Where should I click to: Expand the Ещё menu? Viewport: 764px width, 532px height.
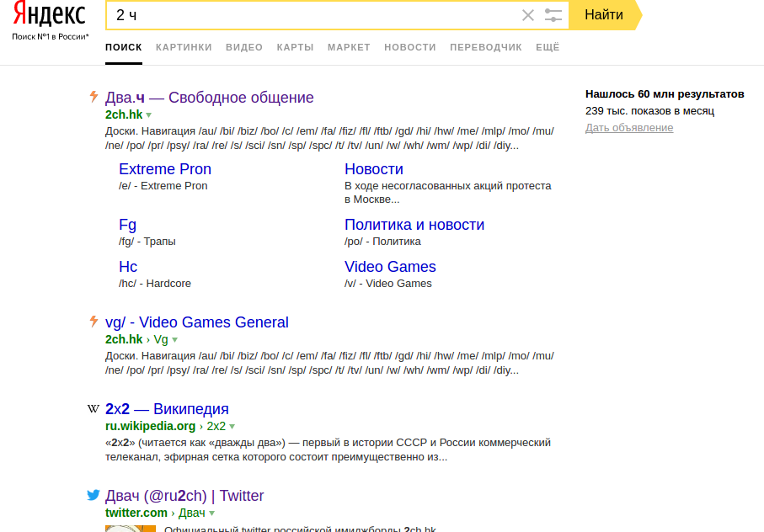[x=548, y=47]
